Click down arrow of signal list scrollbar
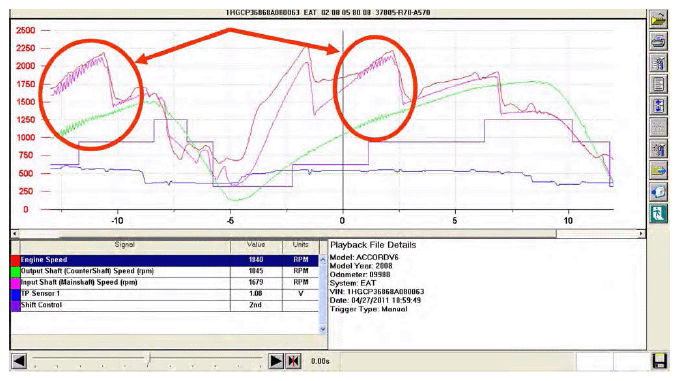Screen dimensions: 679x381 [x=323, y=329]
